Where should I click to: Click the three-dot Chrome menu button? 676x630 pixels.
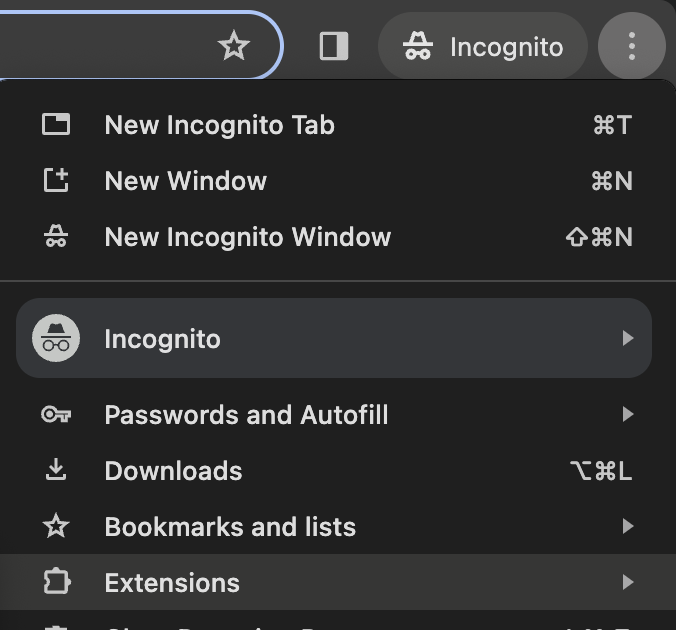pos(631,46)
